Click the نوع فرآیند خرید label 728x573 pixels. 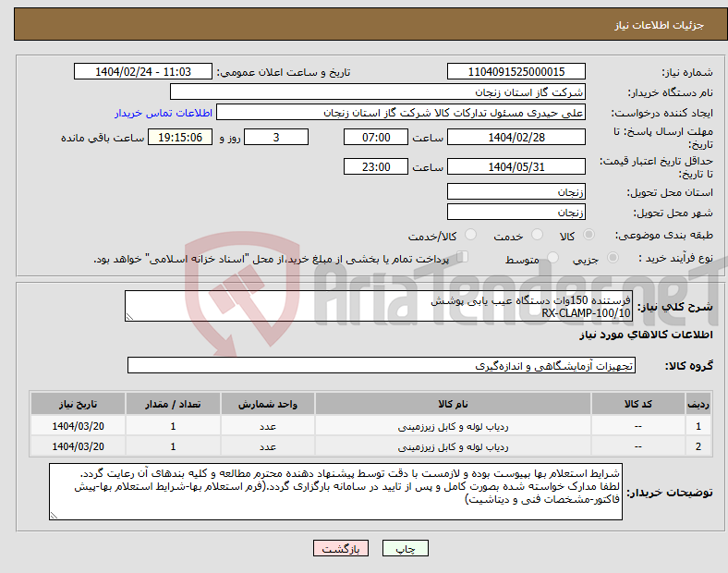click(675, 258)
